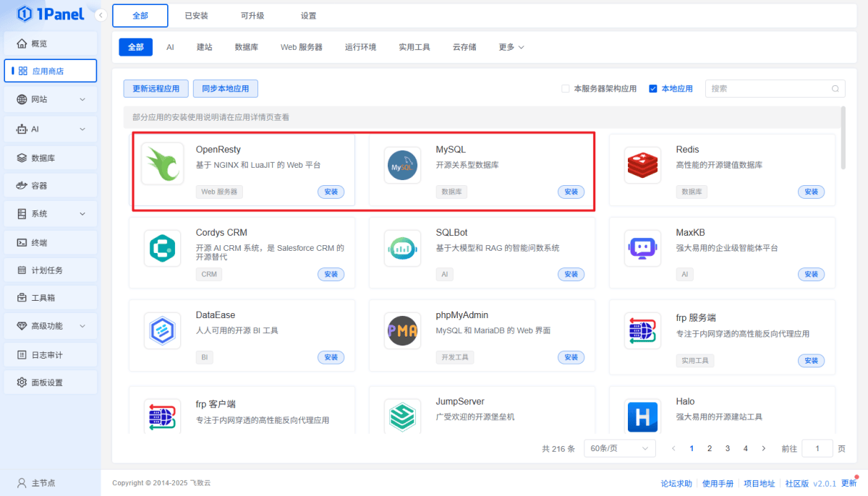The width and height of the screenshot is (868, 496).
Task: Uncheck the 本地应用 checkbox
Action: tap(653, 89)
